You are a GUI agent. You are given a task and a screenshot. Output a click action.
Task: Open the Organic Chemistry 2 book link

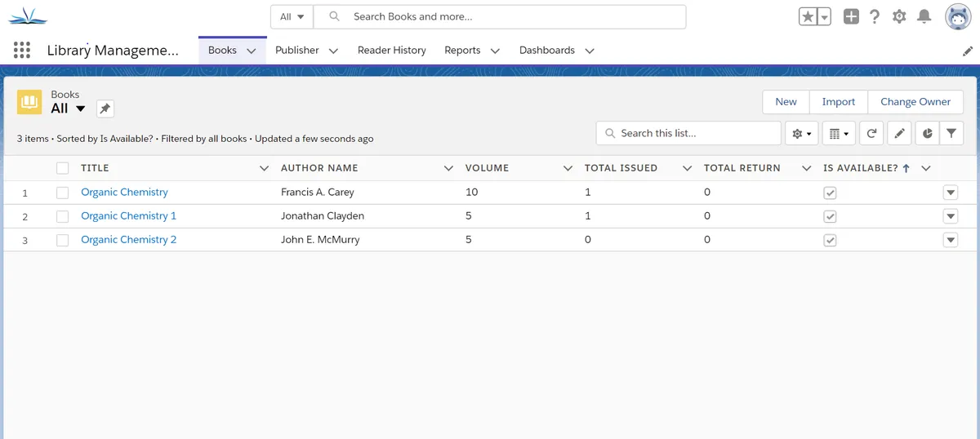pyautogui.click(x=129, y=240)
